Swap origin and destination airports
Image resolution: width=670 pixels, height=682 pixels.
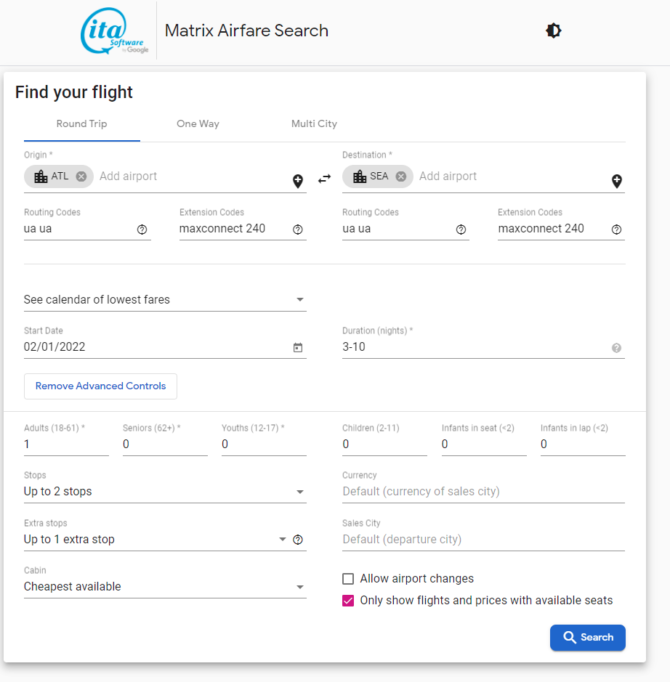pos(324,179)
